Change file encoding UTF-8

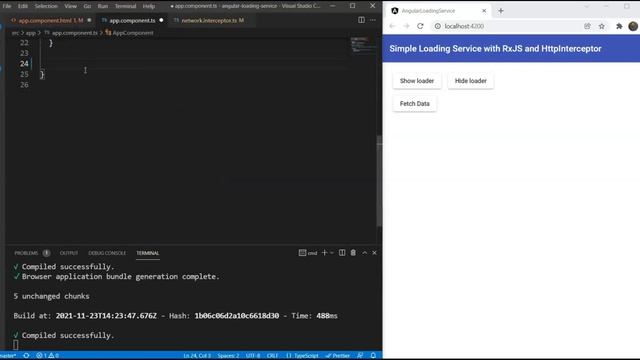pos(253,356)
